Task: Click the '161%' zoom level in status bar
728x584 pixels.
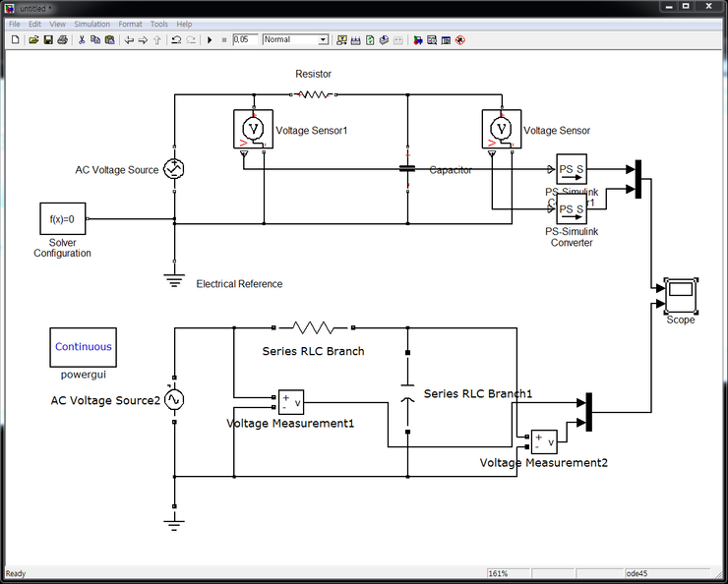Action: [498, 574]
